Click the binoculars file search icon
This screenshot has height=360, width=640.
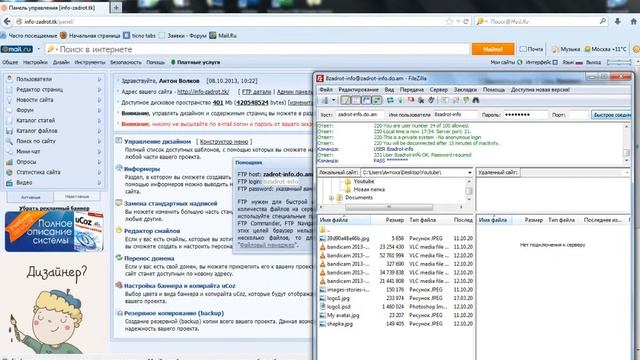tap(476, 100)
